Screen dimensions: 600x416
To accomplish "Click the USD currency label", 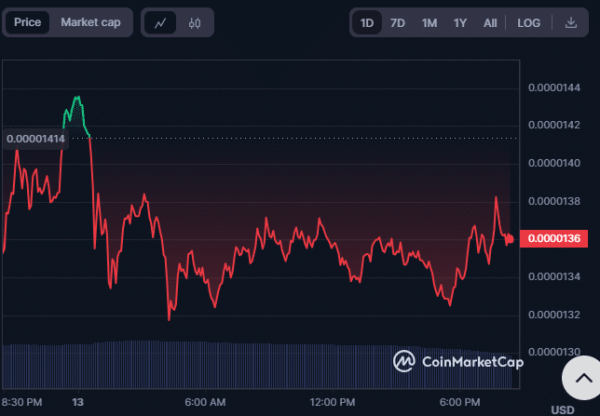I will coord(562,410).
